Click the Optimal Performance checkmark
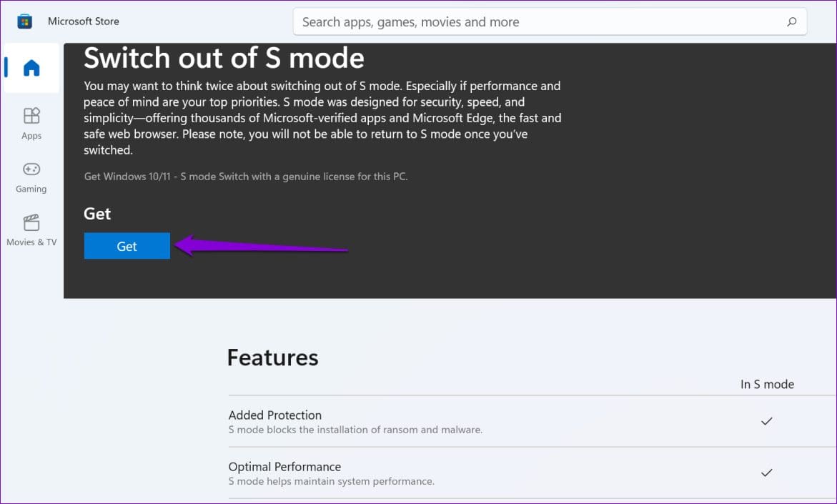 point(766,473)
